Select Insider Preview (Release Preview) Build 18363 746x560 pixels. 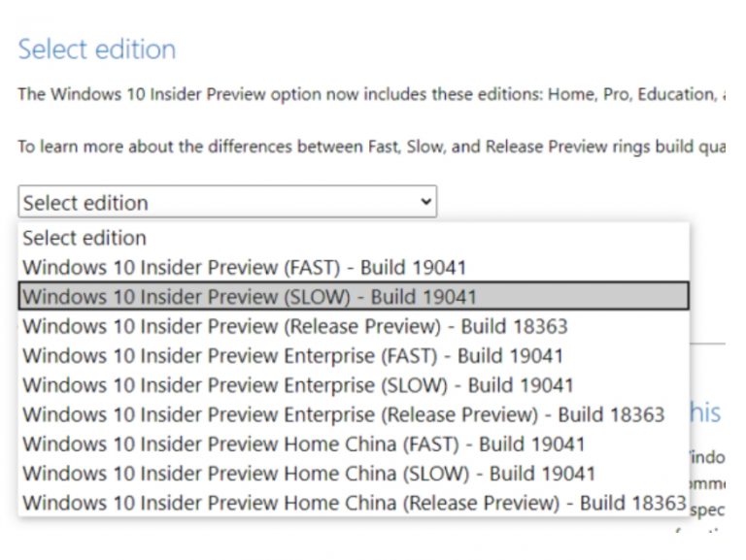[294, 326]
